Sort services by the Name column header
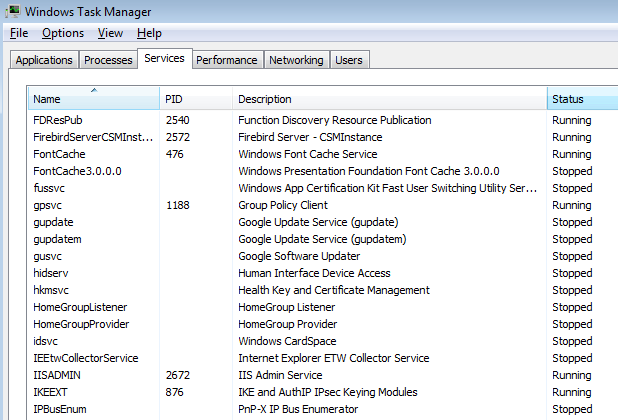618x420 pixels. [94, 98]
